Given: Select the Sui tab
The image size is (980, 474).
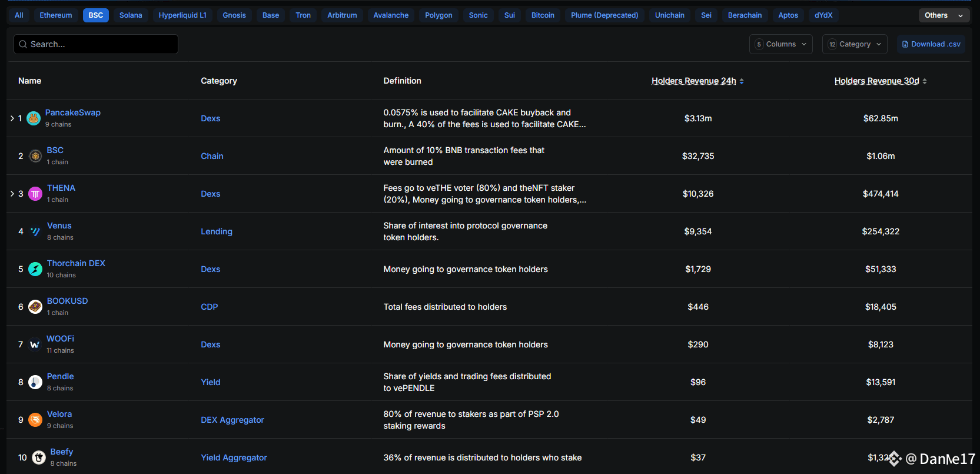Looking at the screenshot, I should pyautogui.click(x=510, y=15).
